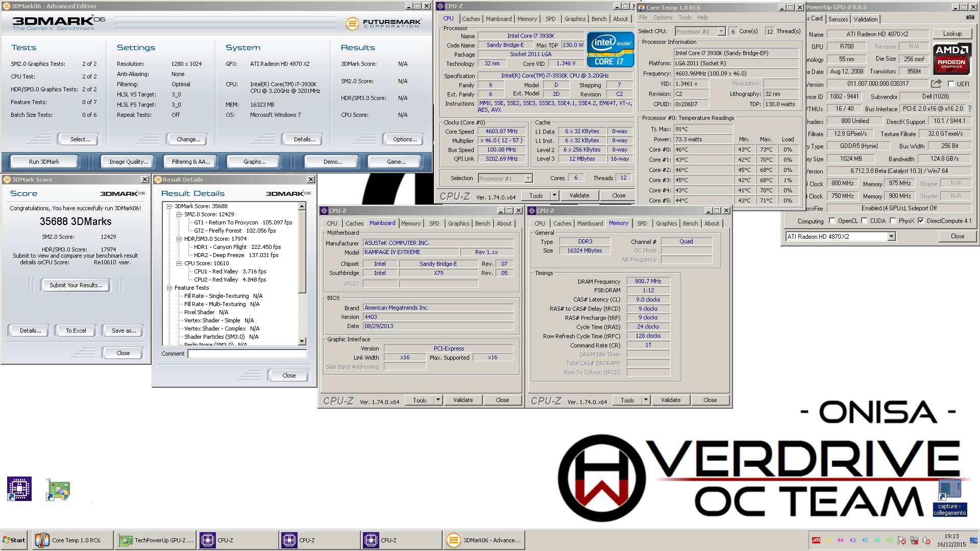The width and height of the screenshot is (980, 551).
Task: Select the GPU-Z graphics card desktop shortcut
Action: [58, 490]
